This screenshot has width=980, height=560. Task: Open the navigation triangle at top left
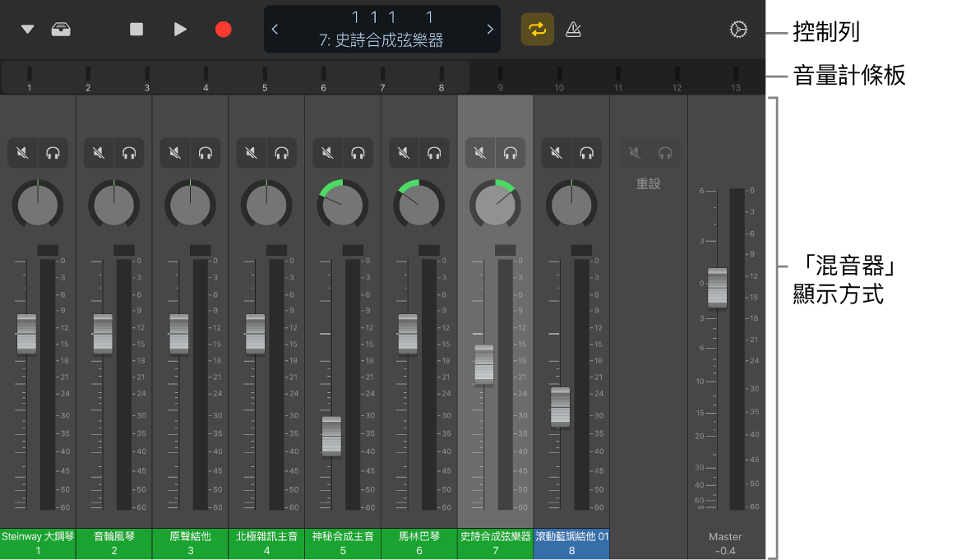point(25,29)
